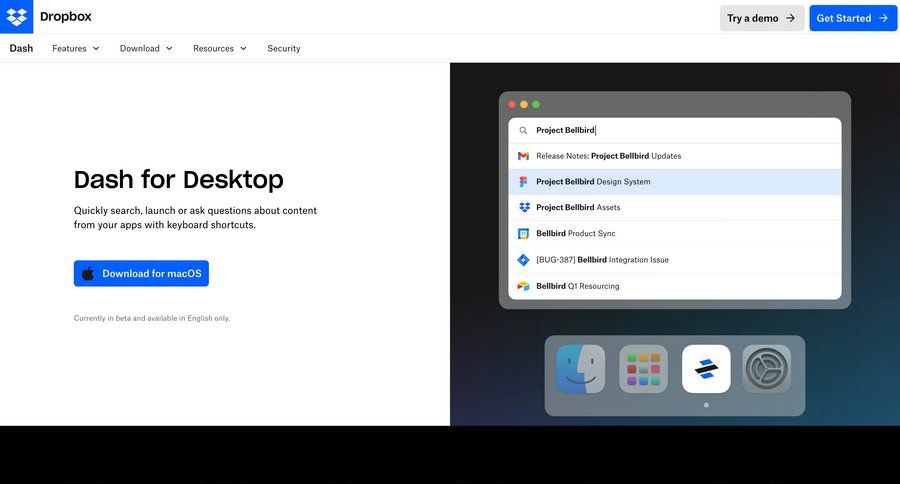Open the Features menu
The height and width of the screenshot is (484, 900).
pos(75,48)
